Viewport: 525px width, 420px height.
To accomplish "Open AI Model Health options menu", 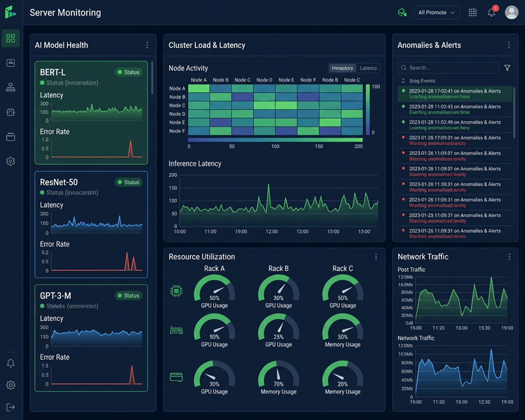I will [x=147, y=45].
